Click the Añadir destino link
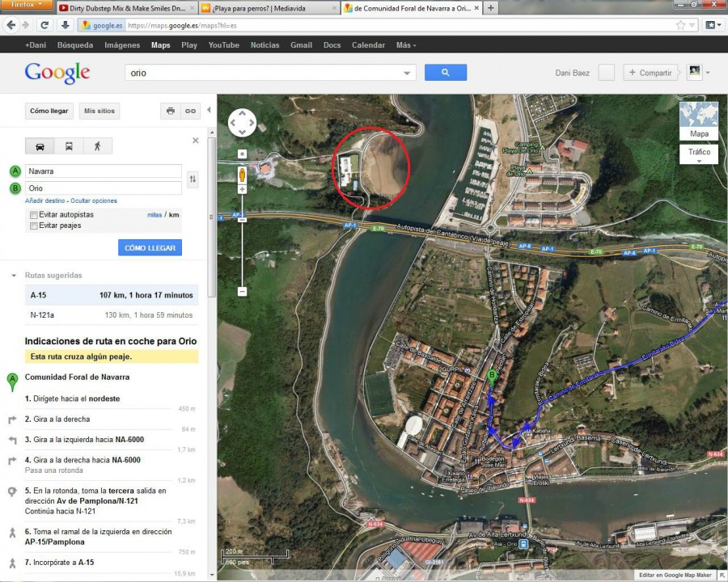 click(45, 201)
